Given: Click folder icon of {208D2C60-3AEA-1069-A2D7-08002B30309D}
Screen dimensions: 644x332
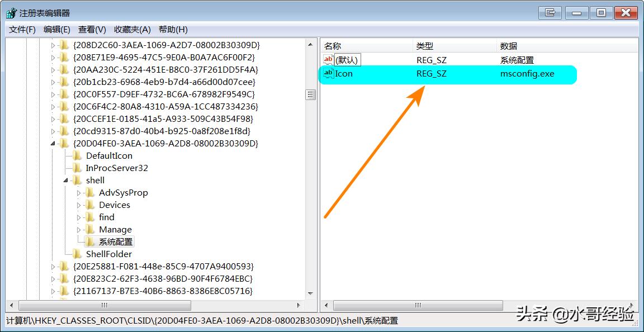Looking at the screenshot, I should (64, 45).
